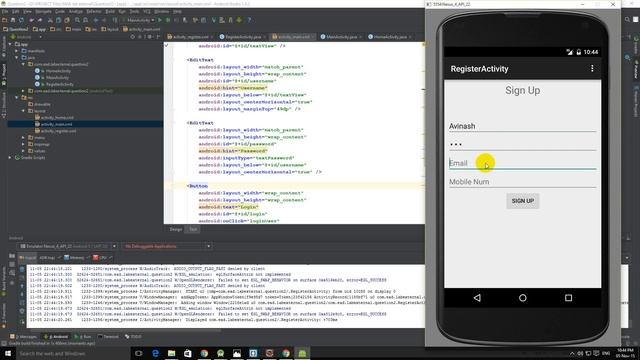Tap the emulator Recents square button
The height and width of the screenshot is (360, 640).
coord(568,298)
